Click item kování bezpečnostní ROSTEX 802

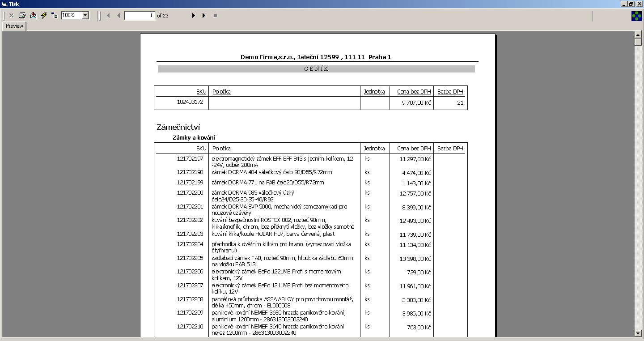(283, 223)
